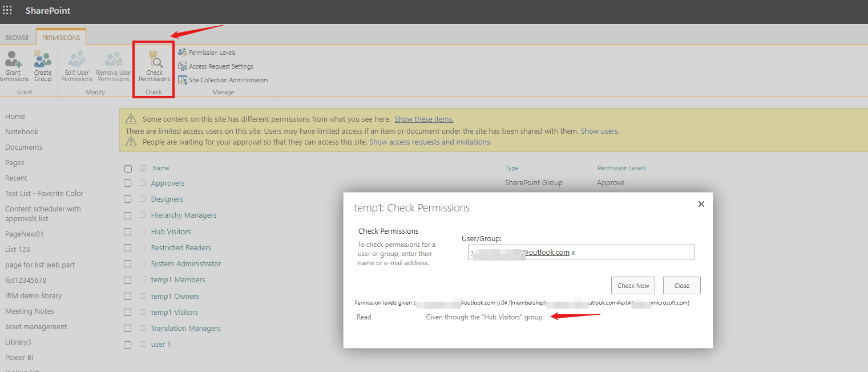
Task: Open the Approvers group link
Action: tap(168, 183)
